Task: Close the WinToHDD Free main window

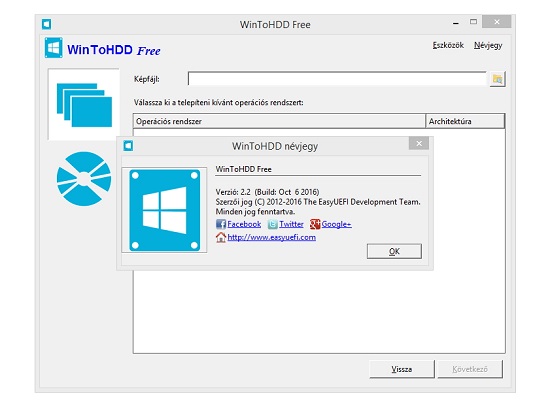Action: point(497,22)
